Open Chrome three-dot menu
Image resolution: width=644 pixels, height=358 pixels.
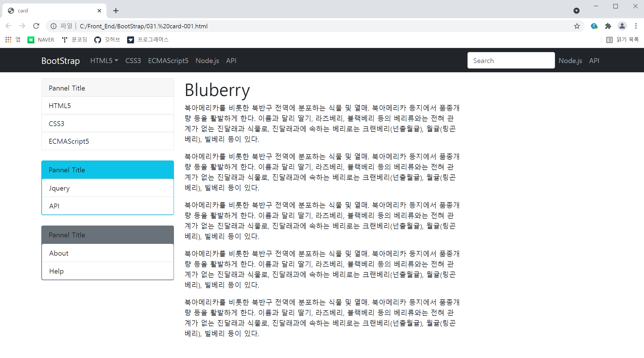tap(636, 26)
